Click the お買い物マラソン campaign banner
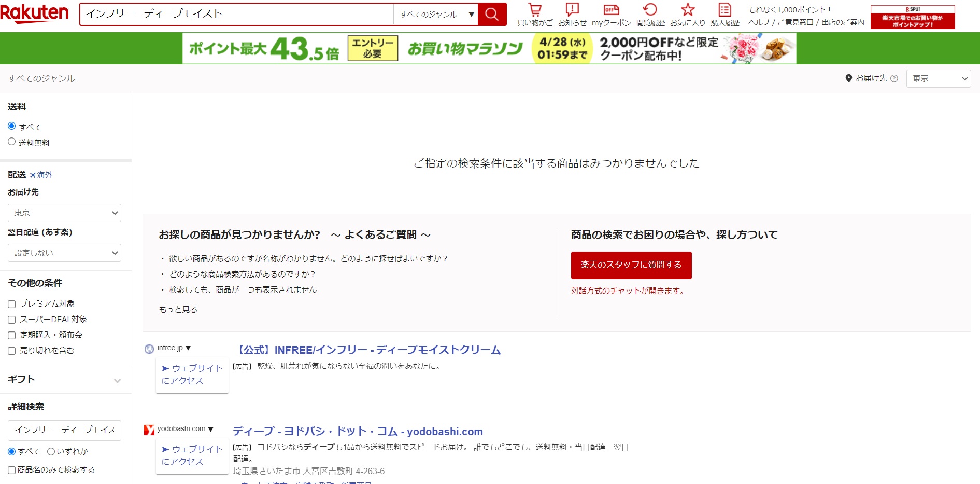 [489, 48]
